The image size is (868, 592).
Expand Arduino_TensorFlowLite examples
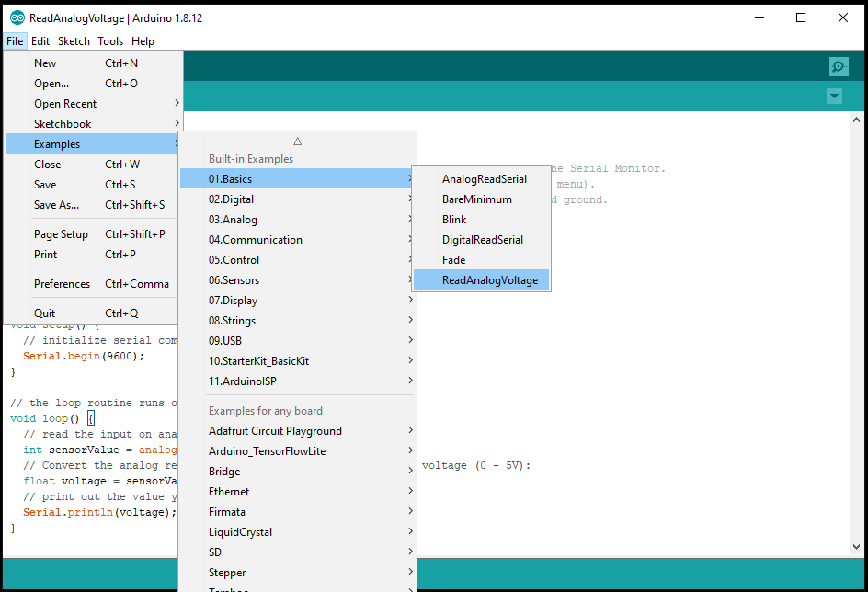tap(297, 451)
